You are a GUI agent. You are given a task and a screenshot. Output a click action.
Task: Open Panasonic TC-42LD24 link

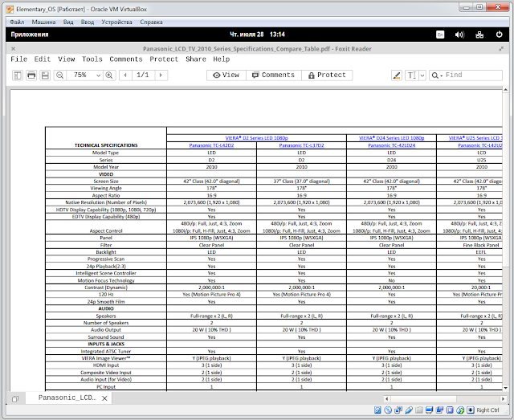[x=391, y=145]
